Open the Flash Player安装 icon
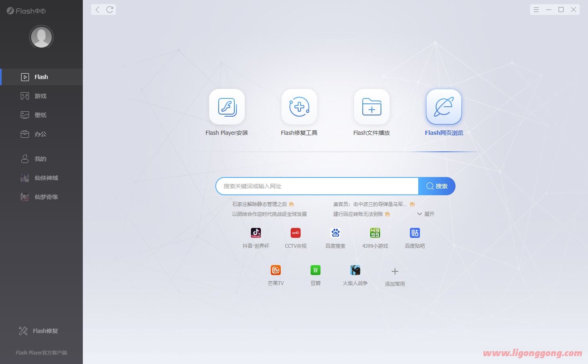The image size is (588, 364). point(227,107)
